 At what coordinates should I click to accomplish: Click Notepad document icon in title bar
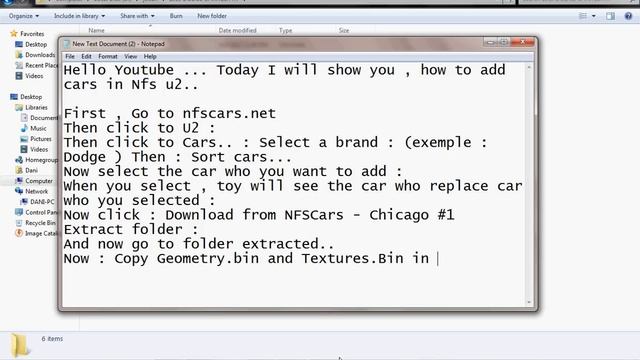tap(67, 44)
